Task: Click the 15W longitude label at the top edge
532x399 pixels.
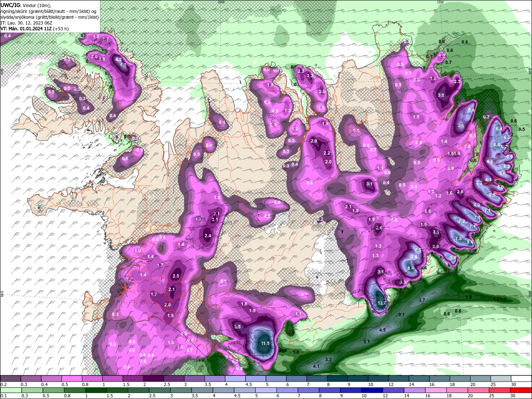Action: (x=441, y=2)
